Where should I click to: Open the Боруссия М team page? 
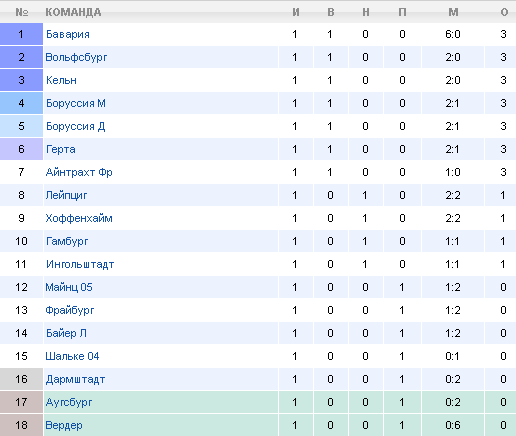tap(76, 103)
